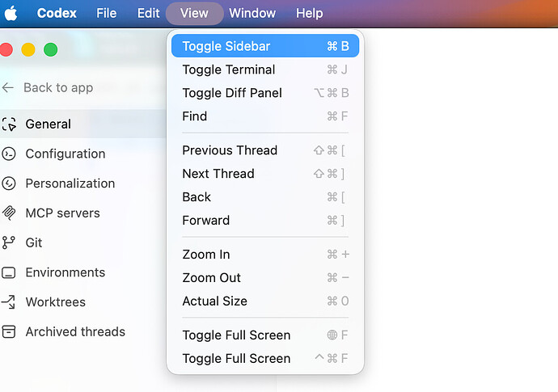The height and width of the screenshot is (392, 558).
Task: Select Toggle Diff Panel menu item
Action: click(x=265, y=93)
